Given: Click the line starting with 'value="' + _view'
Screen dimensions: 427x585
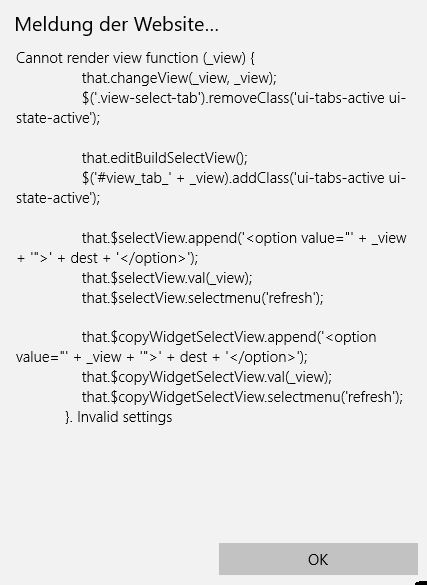Looking at the screenshot, I should [162, 357].
